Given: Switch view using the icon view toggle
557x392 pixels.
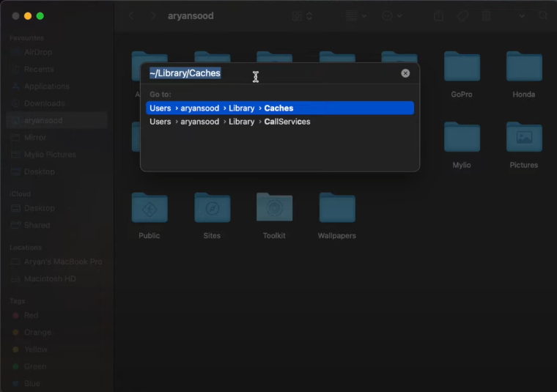Looking at the screenshot, I should coord(302,16).
